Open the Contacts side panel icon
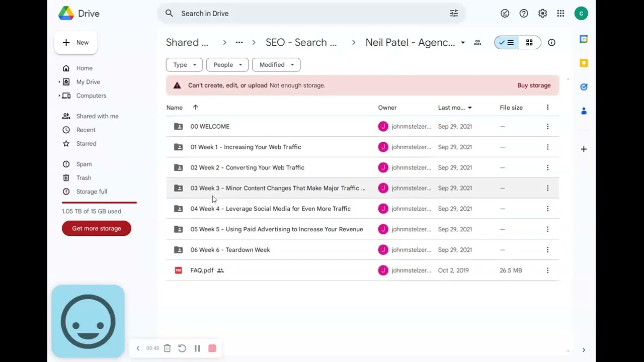 (584, 111)
